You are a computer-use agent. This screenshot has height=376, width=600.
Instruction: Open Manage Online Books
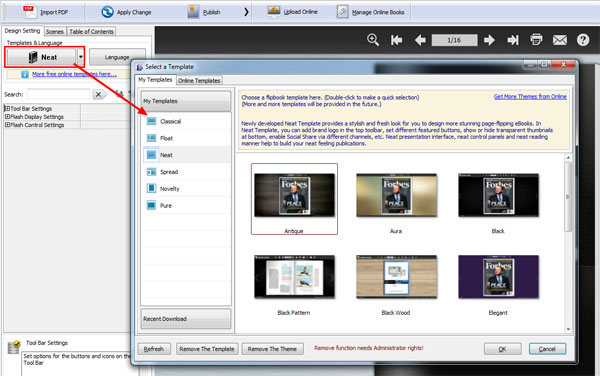pyautogui.click(x=370, y=12)
